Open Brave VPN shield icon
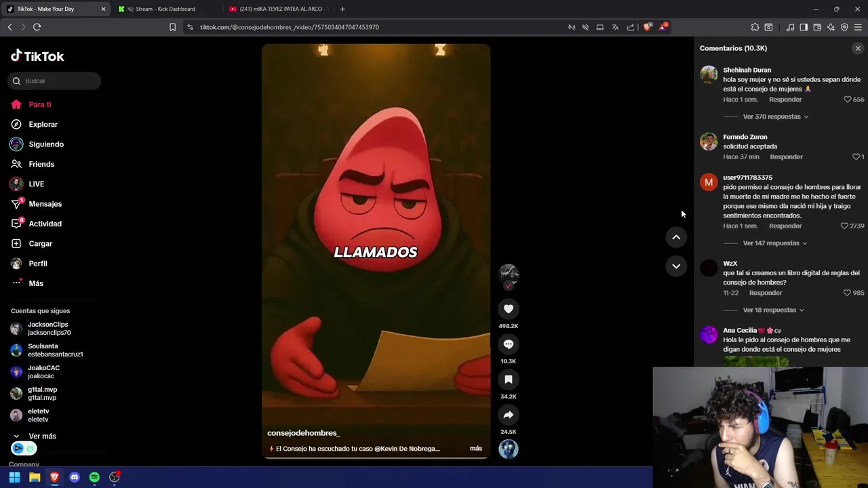 [x=844, y=27]
